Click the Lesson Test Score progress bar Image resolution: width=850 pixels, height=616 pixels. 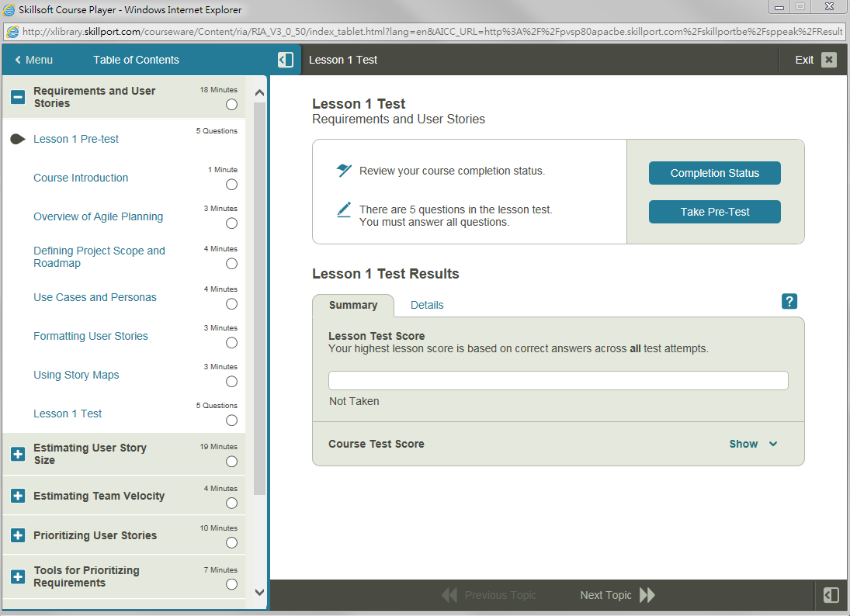(x=558, y=380)
